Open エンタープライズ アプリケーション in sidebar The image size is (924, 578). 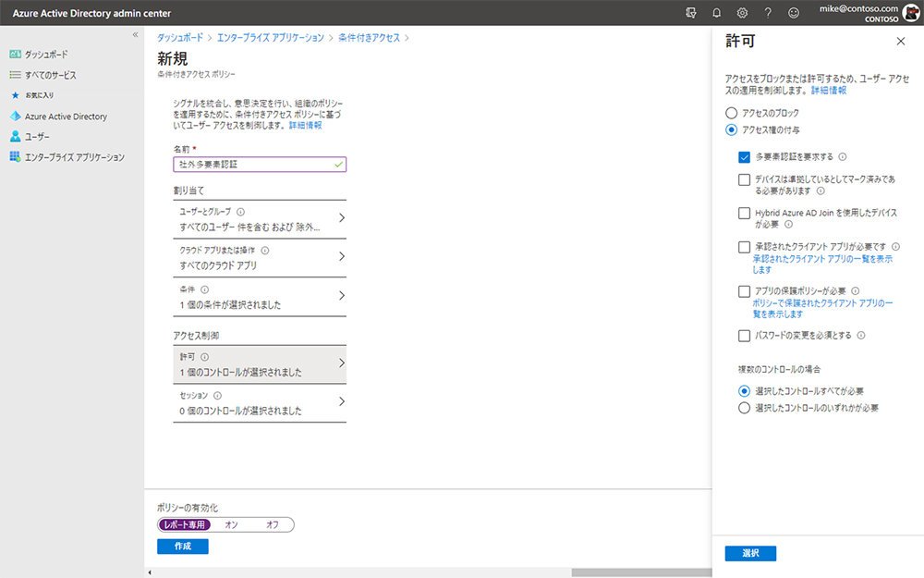[x=75, y=157]
